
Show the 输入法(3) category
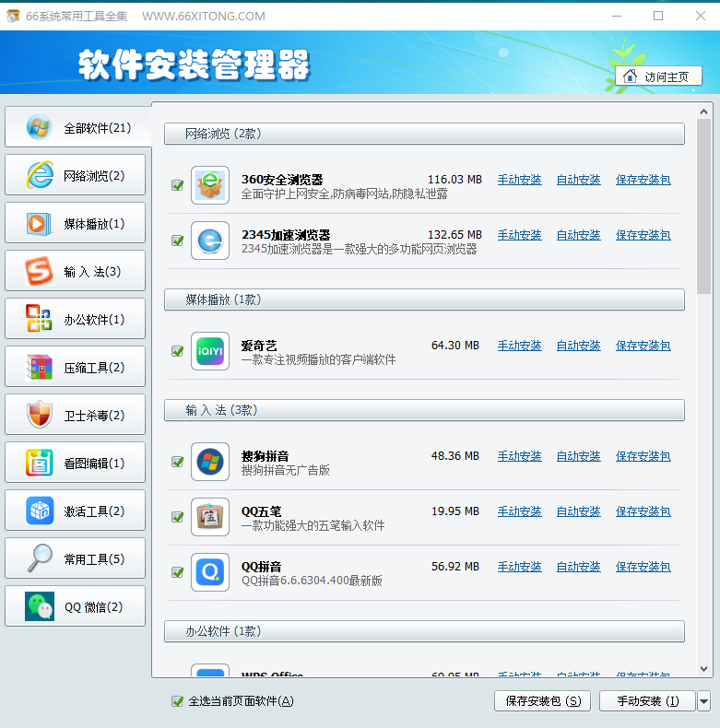tap(76, 271)
